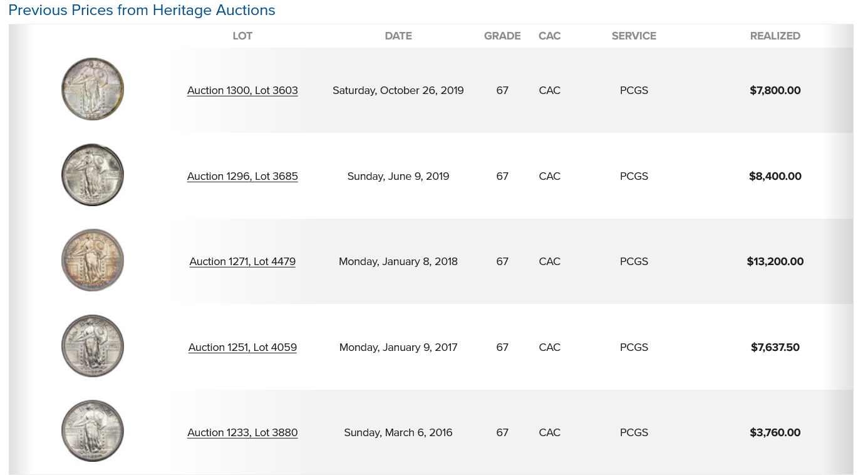The height and width of the screenshot is (475, 868).
Task: Click coin image for Auction 1300 lot
Action: tap(93, 90)
